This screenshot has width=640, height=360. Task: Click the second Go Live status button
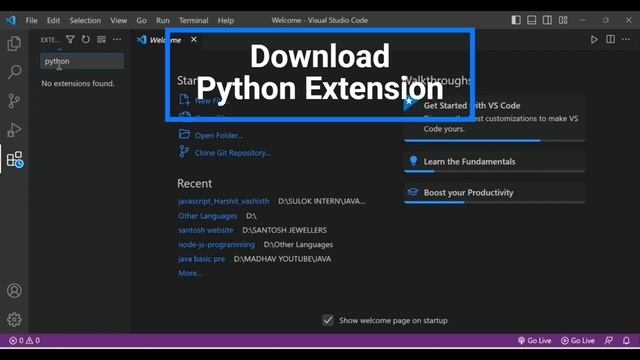coord(578,340)
